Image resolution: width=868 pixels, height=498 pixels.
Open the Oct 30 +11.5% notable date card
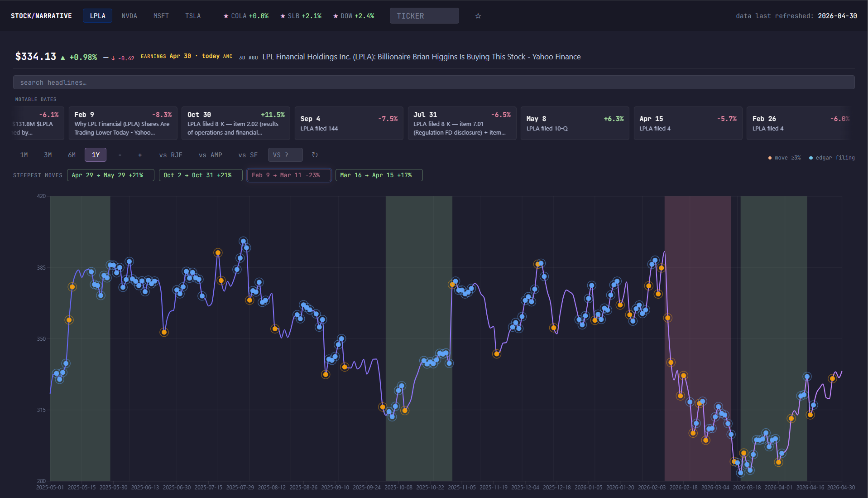(x=236, y=123)
